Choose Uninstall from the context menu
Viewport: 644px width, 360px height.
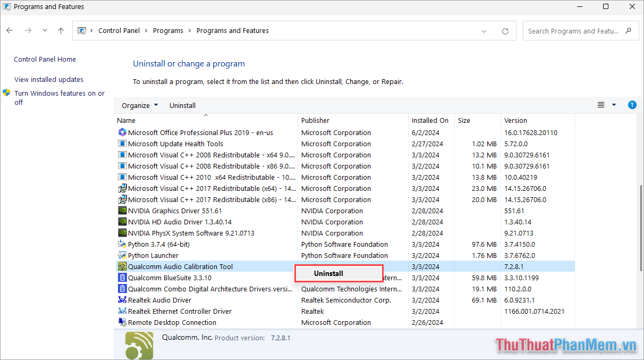[x=339, y=273]
